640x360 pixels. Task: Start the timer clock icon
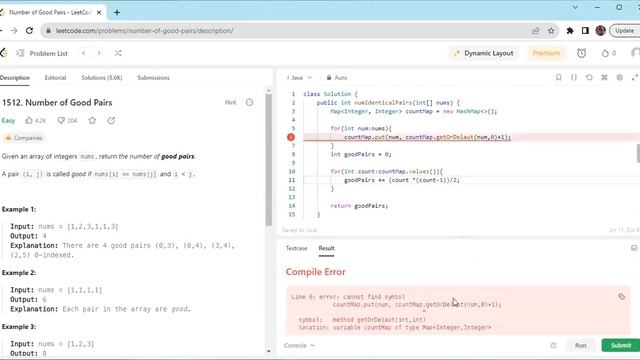tap(582, 53)
